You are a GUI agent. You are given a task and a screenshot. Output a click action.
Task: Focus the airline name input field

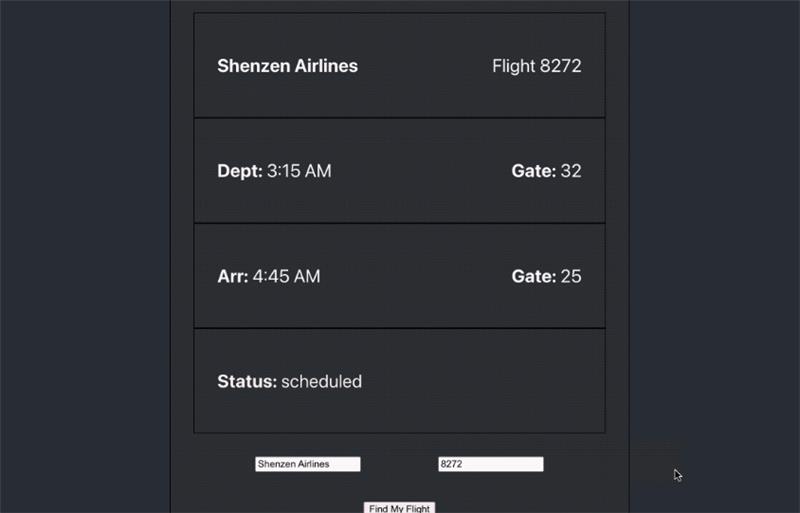click(307, 464)
